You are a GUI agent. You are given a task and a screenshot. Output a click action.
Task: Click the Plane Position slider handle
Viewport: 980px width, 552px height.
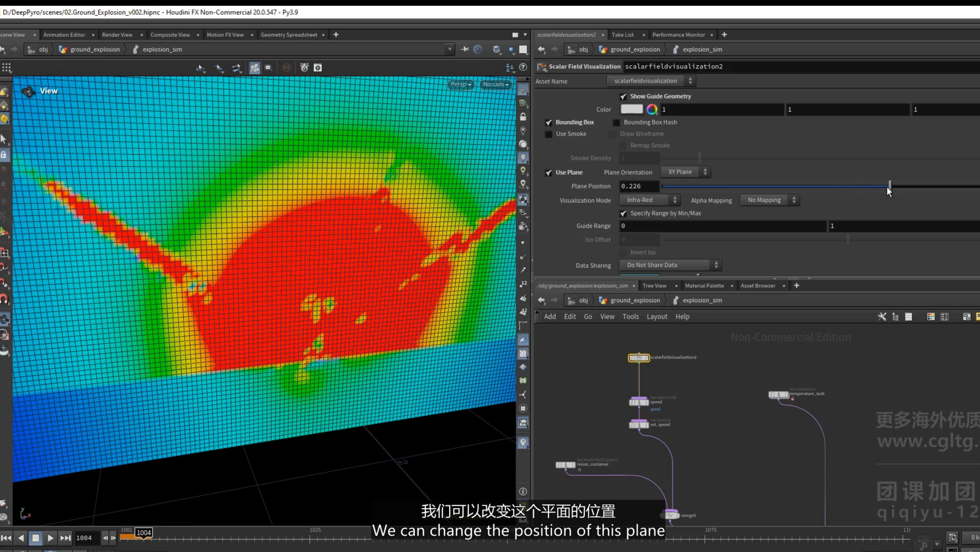pos(889,185)
